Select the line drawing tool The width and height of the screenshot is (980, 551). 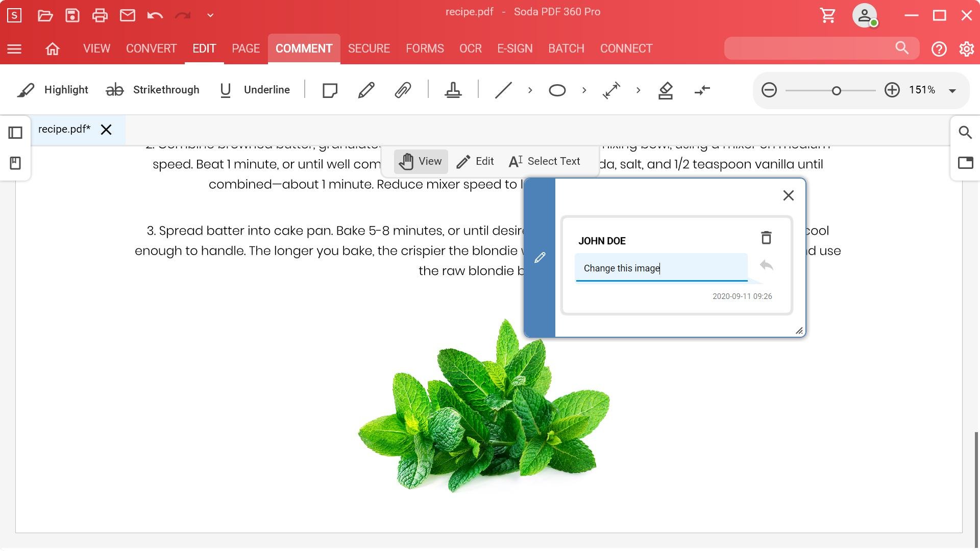tap(503, 90)
